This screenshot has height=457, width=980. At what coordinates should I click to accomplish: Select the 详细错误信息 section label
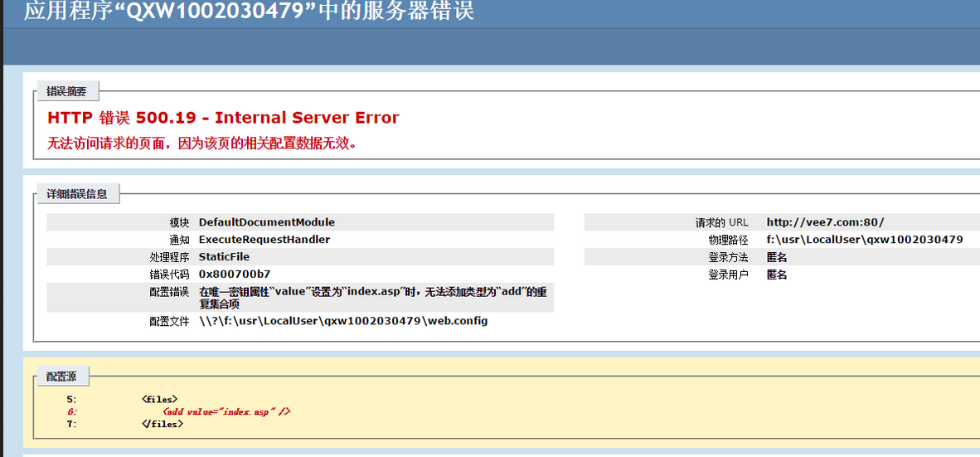point(77,194)
